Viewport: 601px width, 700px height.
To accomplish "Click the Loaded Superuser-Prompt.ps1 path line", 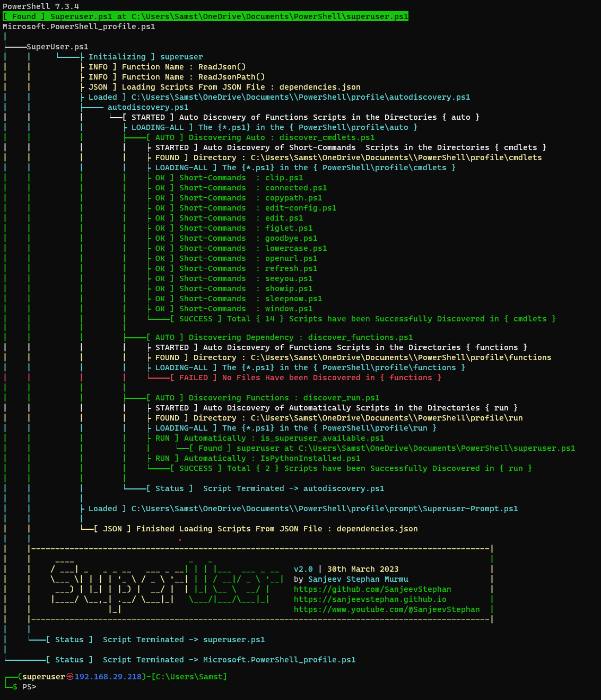I will [x=302, y=509].
